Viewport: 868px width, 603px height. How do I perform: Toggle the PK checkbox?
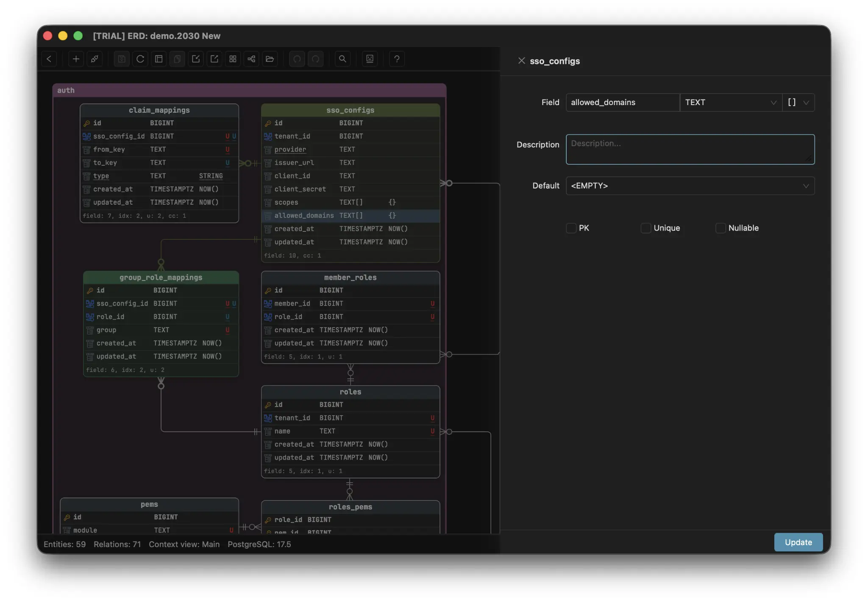pos(571,228)
